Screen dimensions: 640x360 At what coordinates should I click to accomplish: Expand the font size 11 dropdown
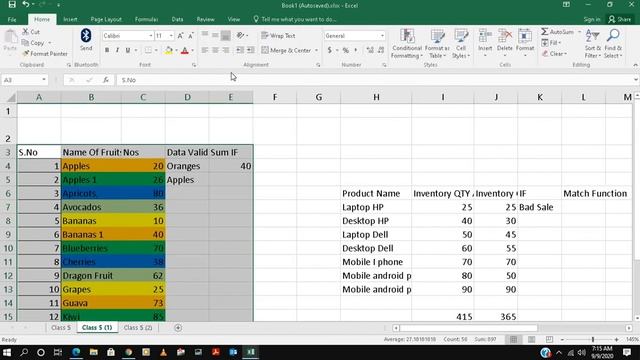(171, 36)
